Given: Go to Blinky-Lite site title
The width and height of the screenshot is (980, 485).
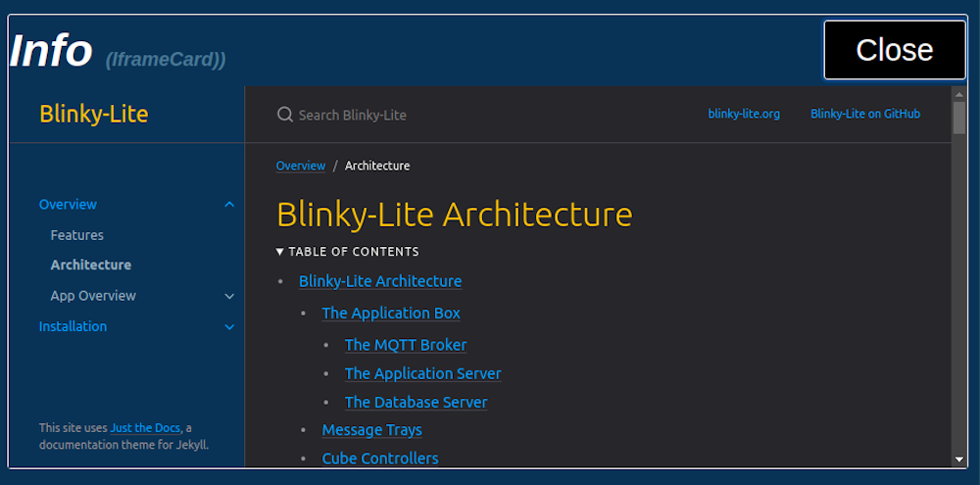Looking at the screenshot, I should pos(94,114).
